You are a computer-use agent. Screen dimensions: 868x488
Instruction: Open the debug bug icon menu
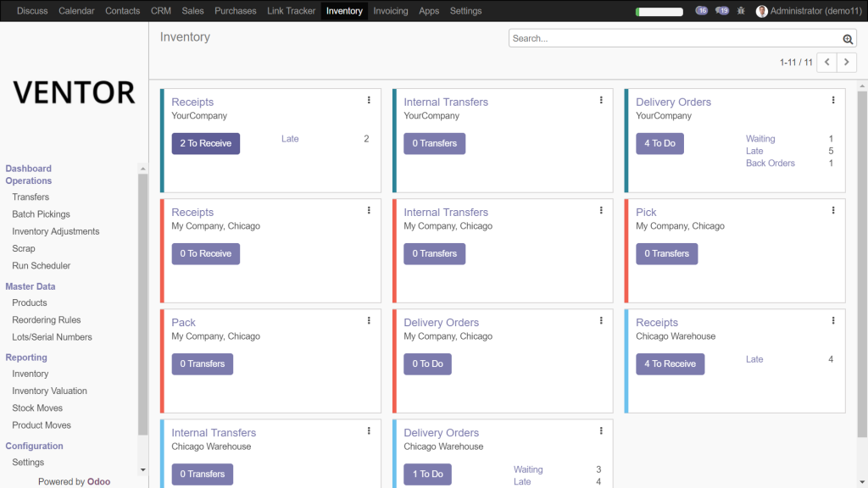[x=741, y=11]
